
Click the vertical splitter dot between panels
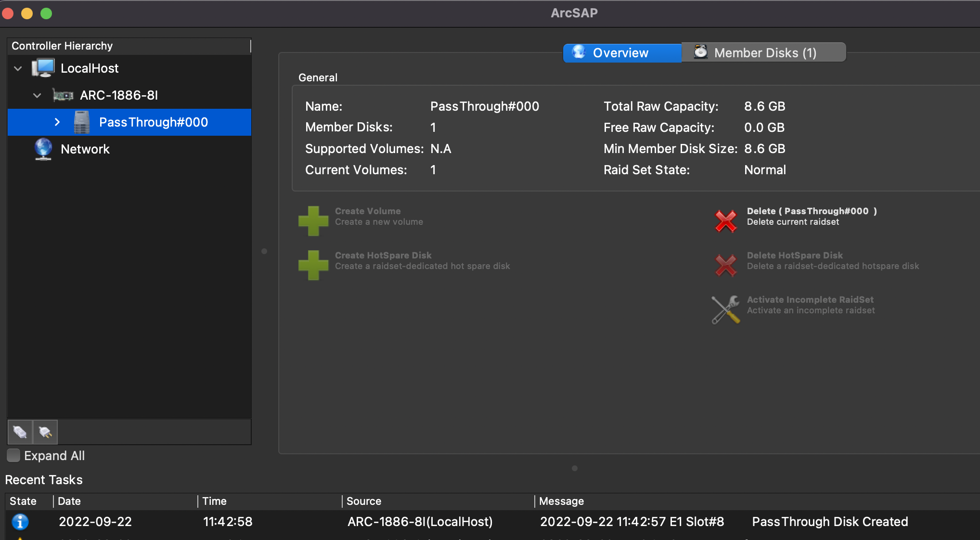click(264, 251)
